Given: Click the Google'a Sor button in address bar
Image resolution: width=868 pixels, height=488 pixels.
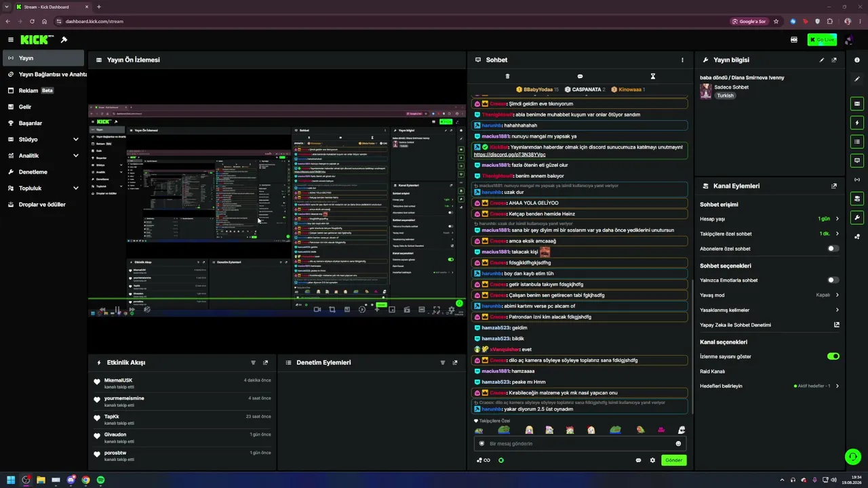Looking at the screenshot, I should click(749, 21).
